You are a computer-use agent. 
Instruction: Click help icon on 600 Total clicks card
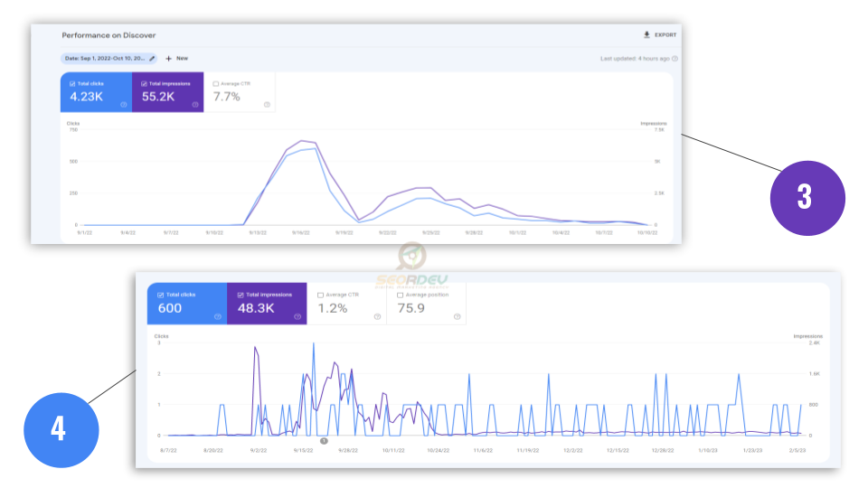coord(218,316)
